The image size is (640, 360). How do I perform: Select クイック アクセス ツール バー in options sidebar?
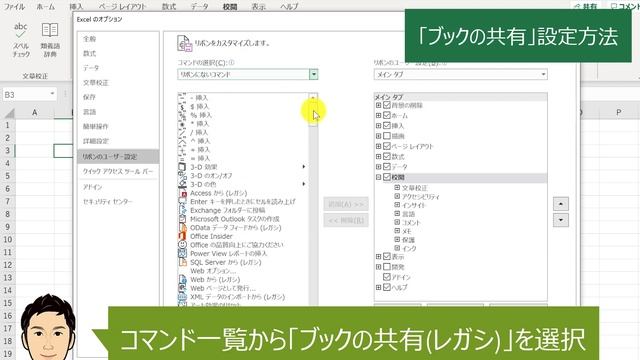tap(118, 171)
